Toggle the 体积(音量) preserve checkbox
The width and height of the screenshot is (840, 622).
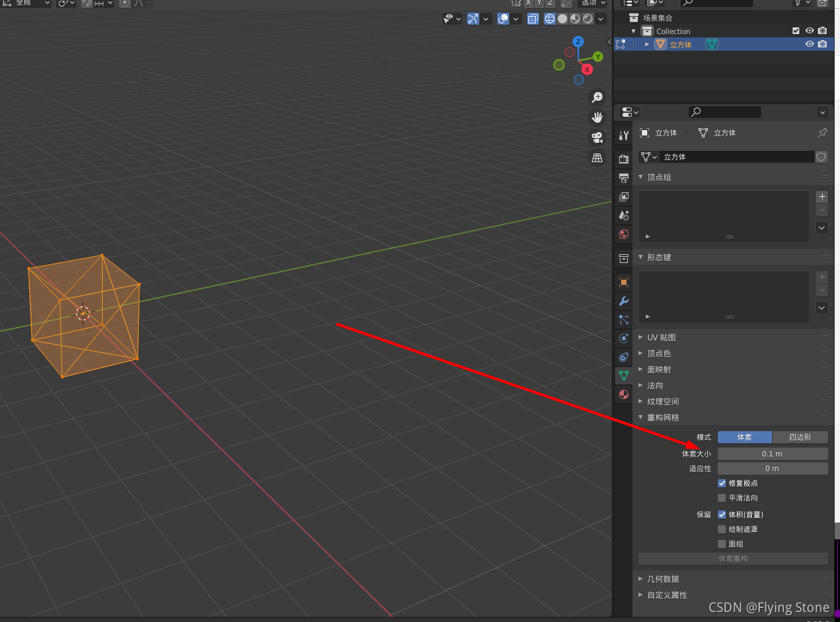pos(722,515)
